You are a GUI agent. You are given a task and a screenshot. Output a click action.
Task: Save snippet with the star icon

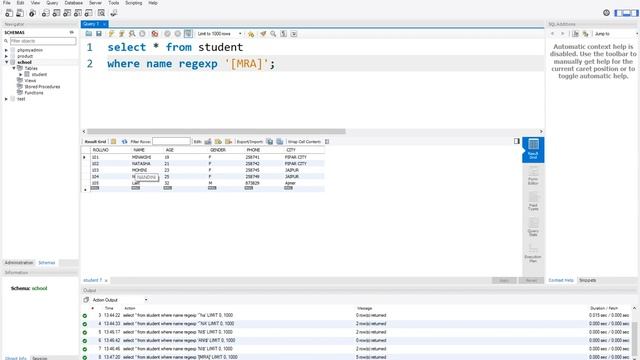point(251,34)
